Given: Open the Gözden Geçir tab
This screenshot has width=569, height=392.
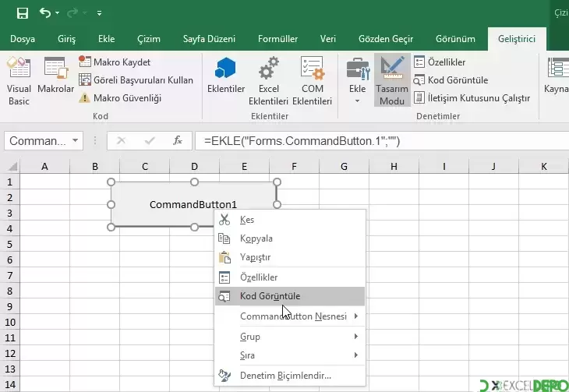Looking at the screenshot, I should click(x=386, y=39).
